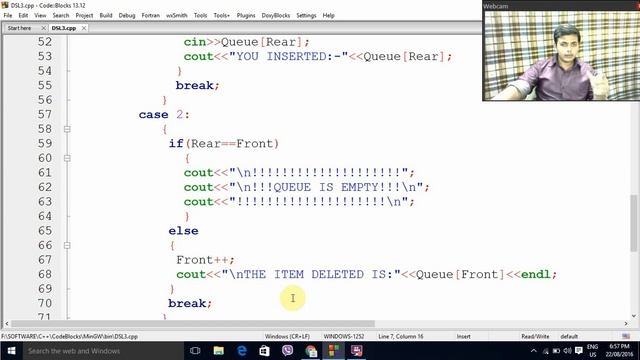The height and width of the screenshot is (360, 640).
Task: Open the Project menu
Action: coord(84,16)
